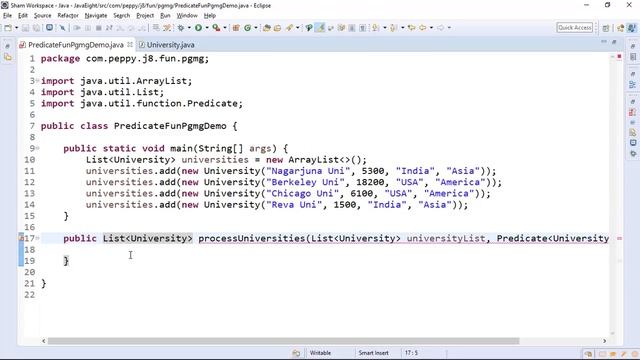Click the Smart Insert status bar entry
This screenshot has height=360, width=640.
coord(373,353)
